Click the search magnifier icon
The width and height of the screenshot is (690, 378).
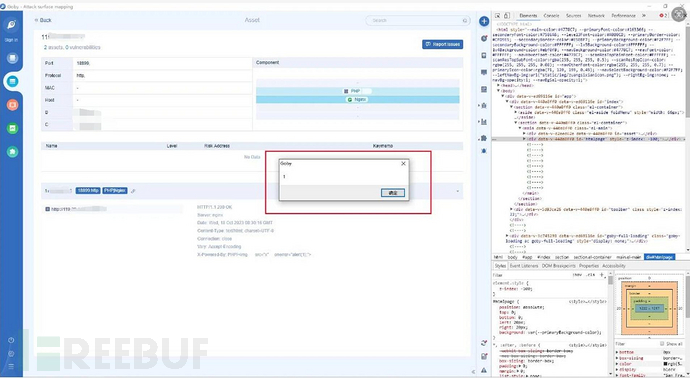465,21
